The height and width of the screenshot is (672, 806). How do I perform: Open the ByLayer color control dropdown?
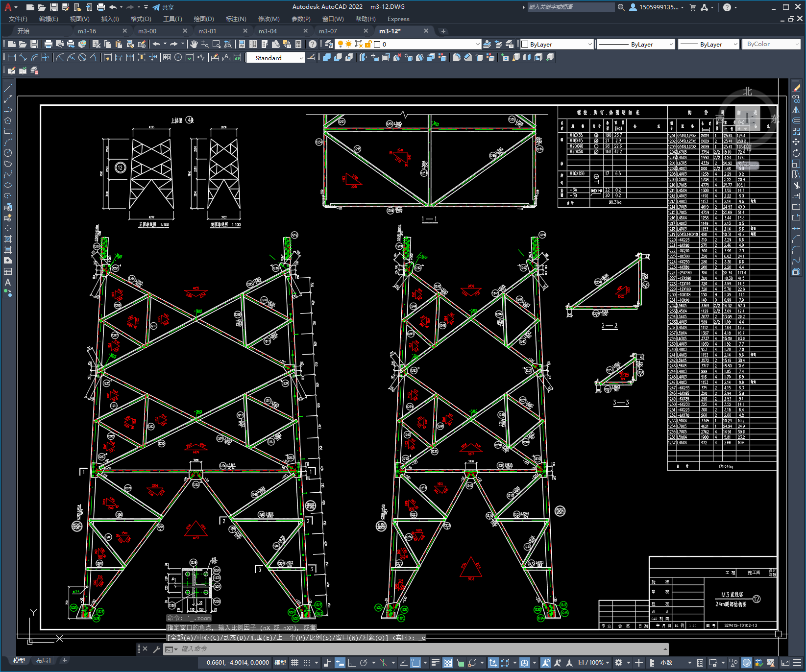click(557, 44)
